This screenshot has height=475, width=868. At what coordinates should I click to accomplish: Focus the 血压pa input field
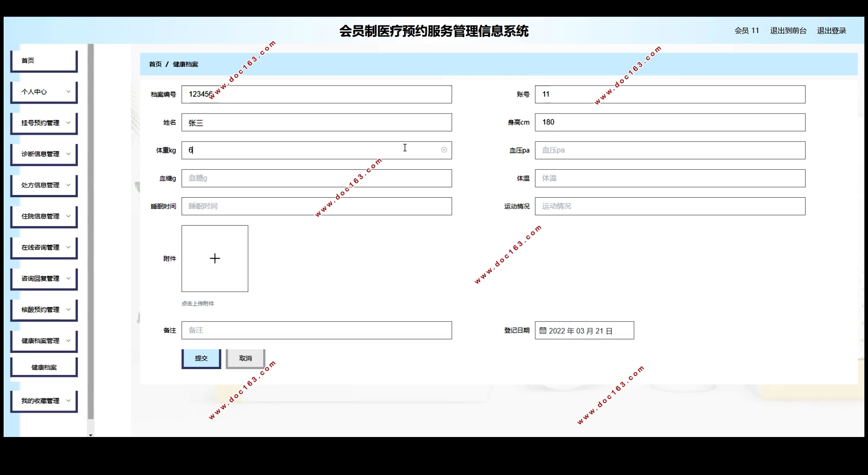[670, 150]
